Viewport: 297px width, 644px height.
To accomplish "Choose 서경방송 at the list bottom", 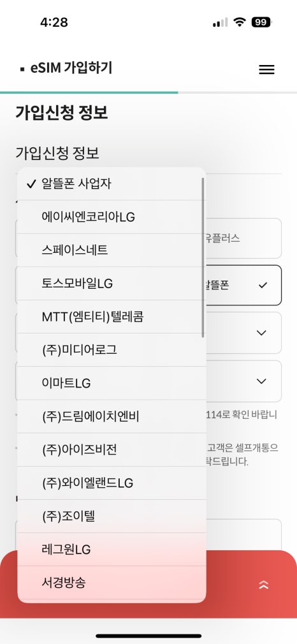I will [112, 583].
